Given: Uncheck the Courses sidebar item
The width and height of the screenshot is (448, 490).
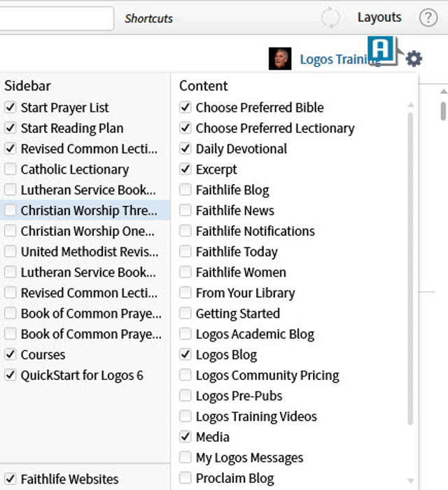Looking at the screenshot, I should (x=10, y=355).
